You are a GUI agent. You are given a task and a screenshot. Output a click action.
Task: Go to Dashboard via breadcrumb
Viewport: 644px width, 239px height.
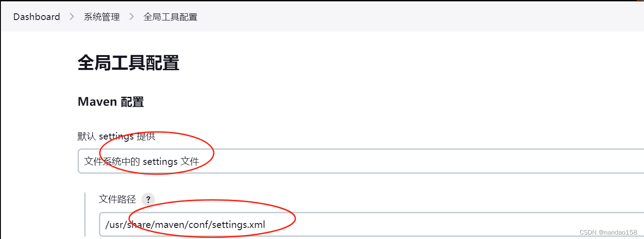36,17
